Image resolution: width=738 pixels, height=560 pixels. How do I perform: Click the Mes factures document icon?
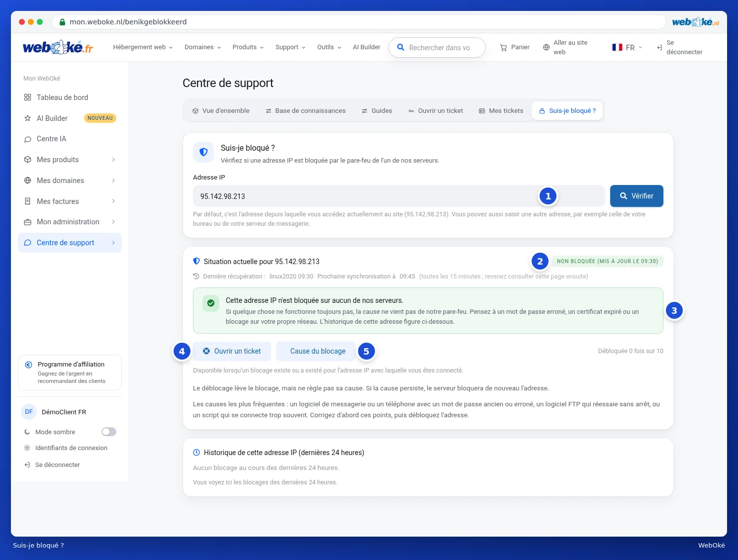[x=27, y=201]
